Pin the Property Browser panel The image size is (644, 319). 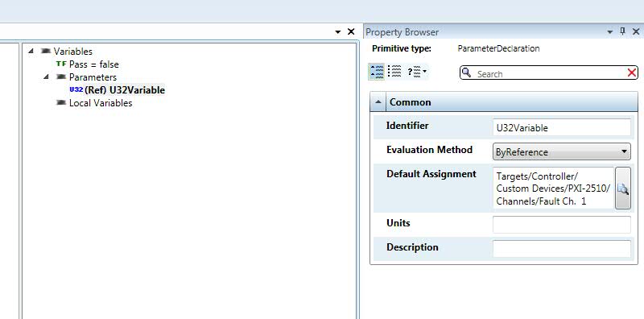pyautogui.click(x=622, y=31)
